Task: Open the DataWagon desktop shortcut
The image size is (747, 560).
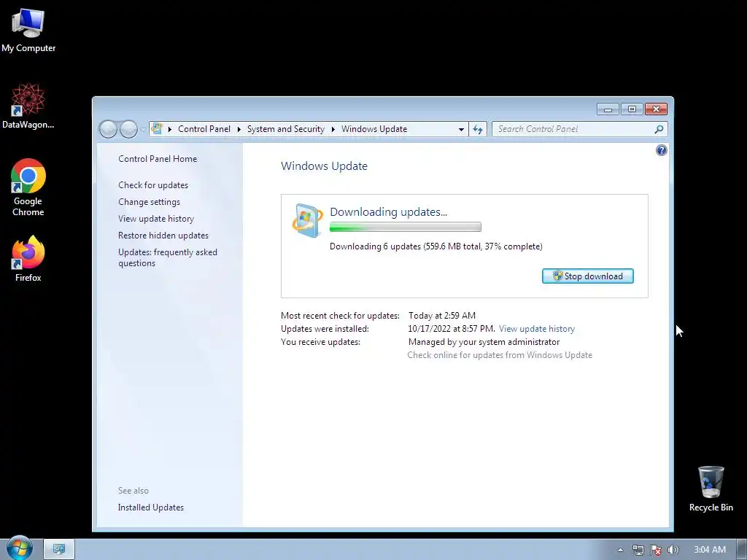Action: pyautogui.click(x=28, y=106)
